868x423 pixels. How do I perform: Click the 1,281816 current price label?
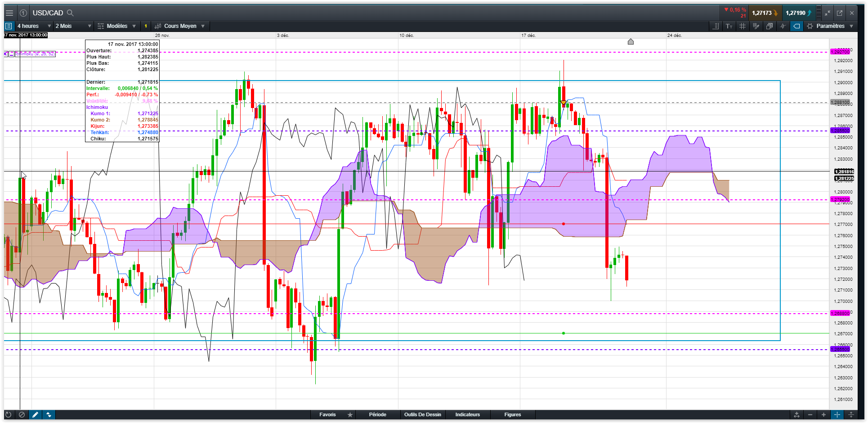pyautogui.click(x=844, y=171)
